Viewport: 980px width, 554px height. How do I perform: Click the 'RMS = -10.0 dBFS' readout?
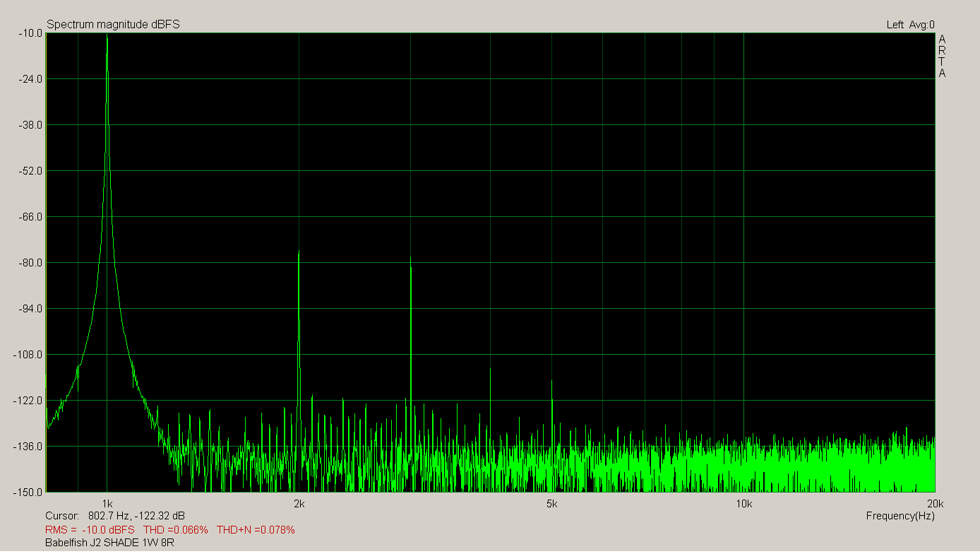[x=90, y=529]
